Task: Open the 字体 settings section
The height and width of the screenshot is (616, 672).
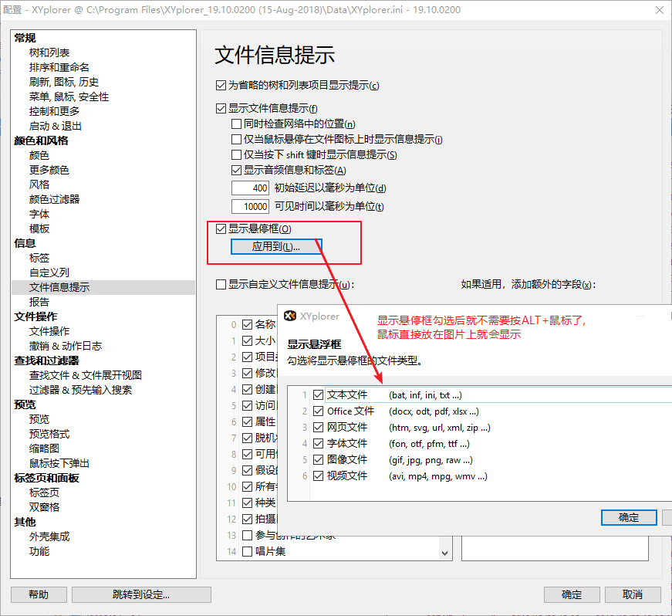Action: point(39,213)
